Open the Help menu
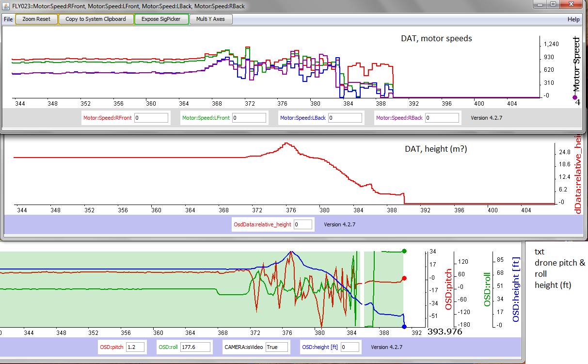The width and height of the screenshot is (588, 364). 573,19
